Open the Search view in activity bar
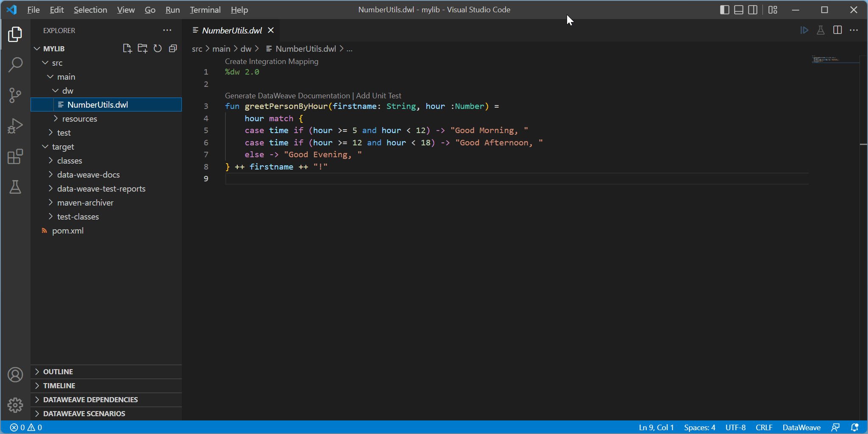The image size is (868, 434). [x=15, y=64]
